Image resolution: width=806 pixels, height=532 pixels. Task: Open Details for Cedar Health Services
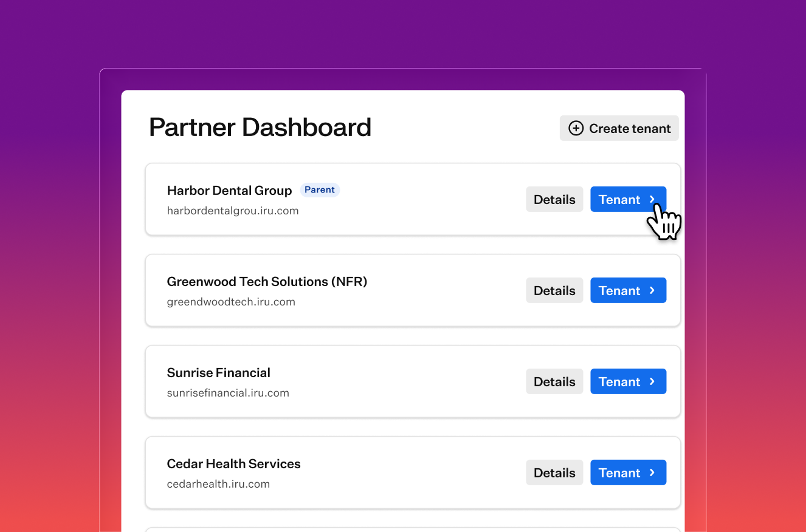(554, 472)
